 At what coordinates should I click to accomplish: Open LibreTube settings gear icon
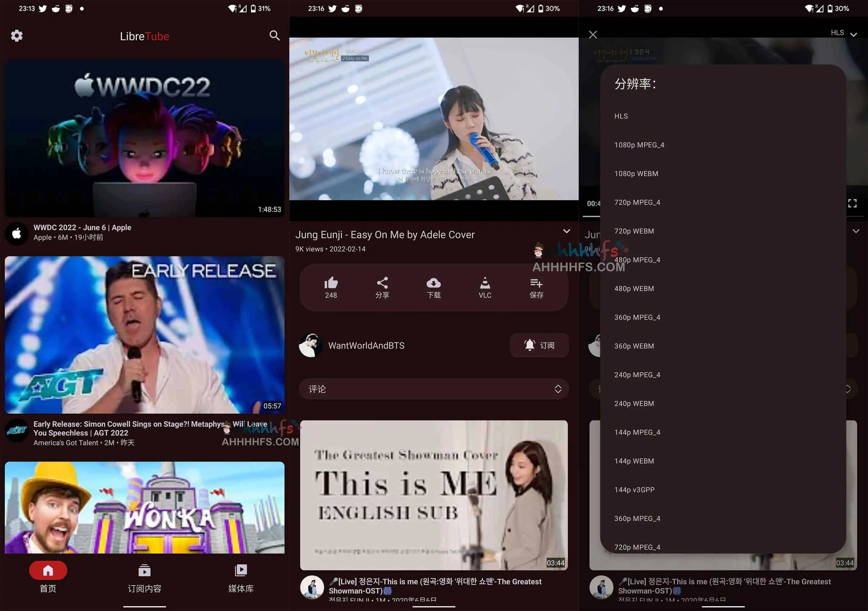pos(17,36)
